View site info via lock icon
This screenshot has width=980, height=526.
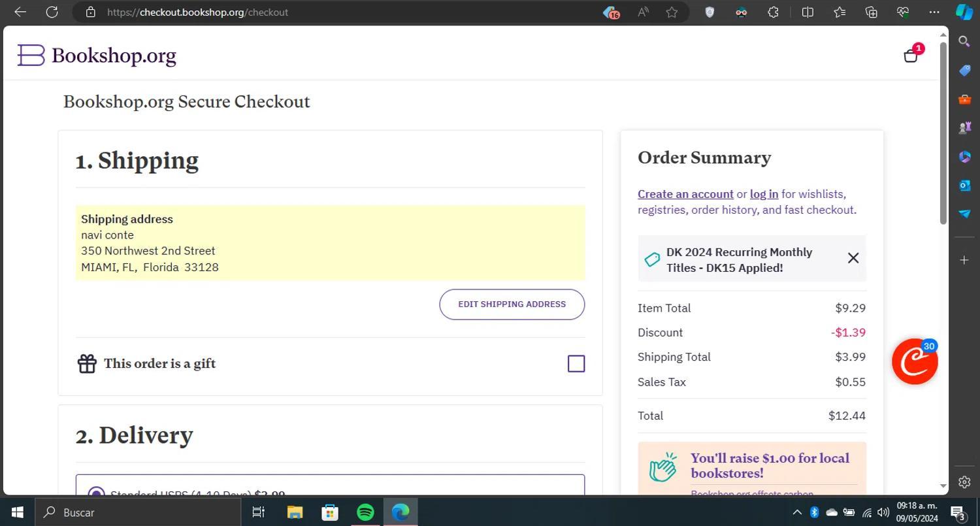click(x=91, y=12)
